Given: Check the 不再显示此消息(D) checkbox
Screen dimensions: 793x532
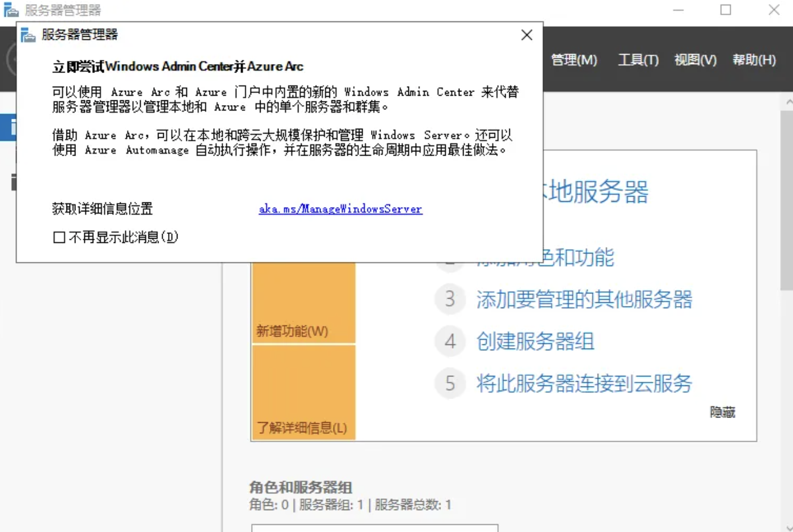Looking at the screenshot, I should tap(59, 237).
